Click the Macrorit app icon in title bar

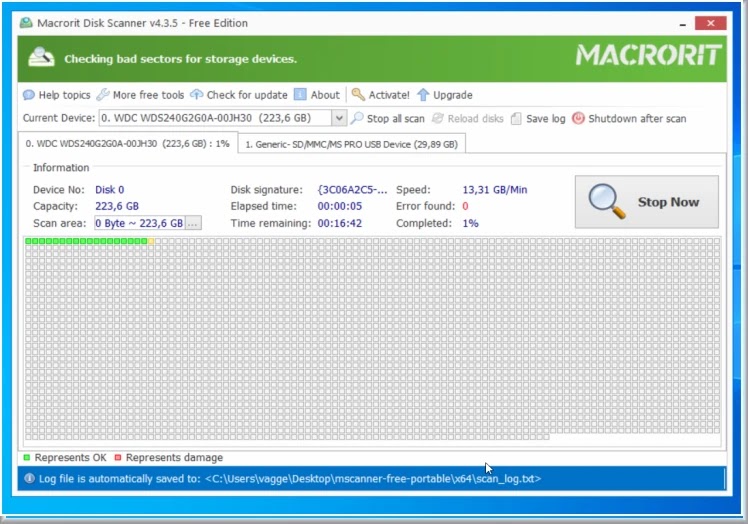(x=26, y=22)
